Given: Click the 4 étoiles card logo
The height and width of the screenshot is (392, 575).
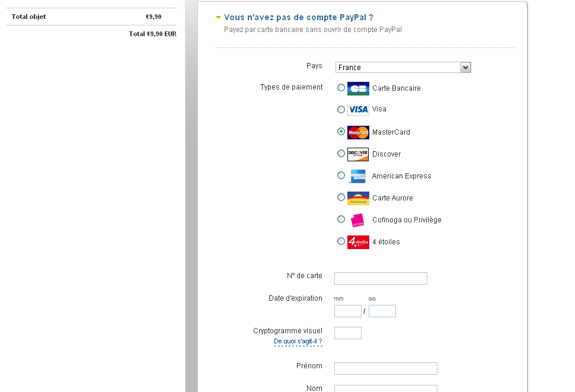Looking at the screenshot, I should pyautogui.click(x=358, y=242).
